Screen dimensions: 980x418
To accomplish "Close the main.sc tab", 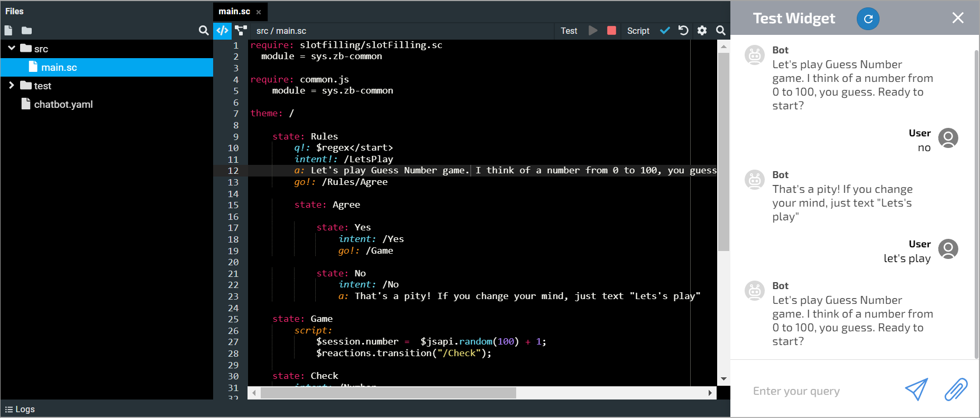I will [x=259, y=12].
